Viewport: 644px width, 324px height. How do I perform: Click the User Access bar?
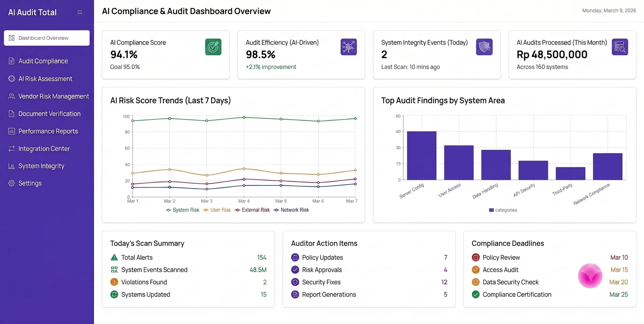coord(459,163)
